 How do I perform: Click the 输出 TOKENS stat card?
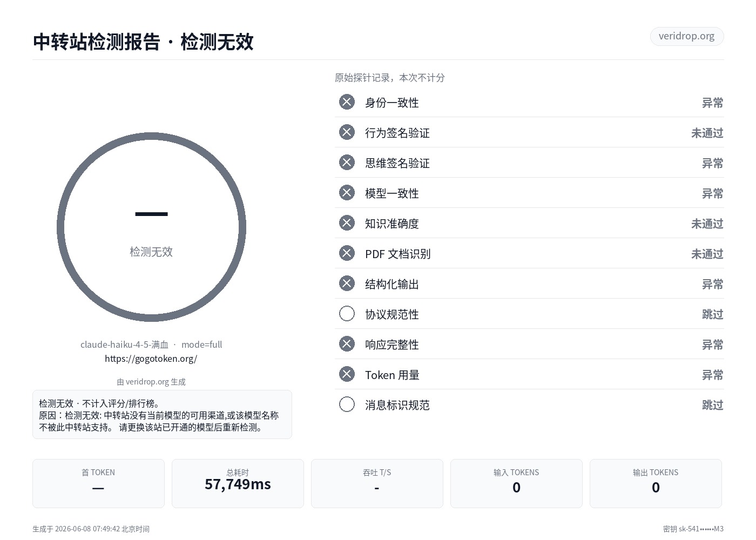pyautogui.click(x=656, y=483)
